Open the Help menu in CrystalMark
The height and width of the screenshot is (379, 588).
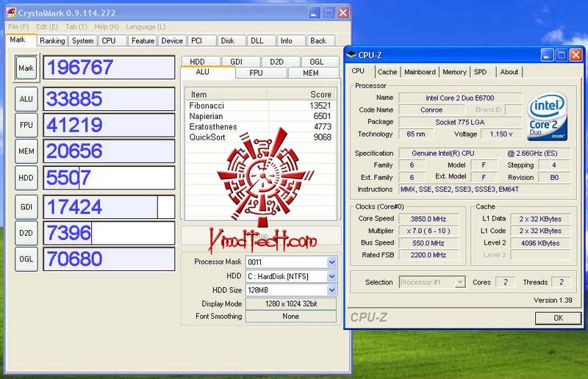(x=107, y=26)
